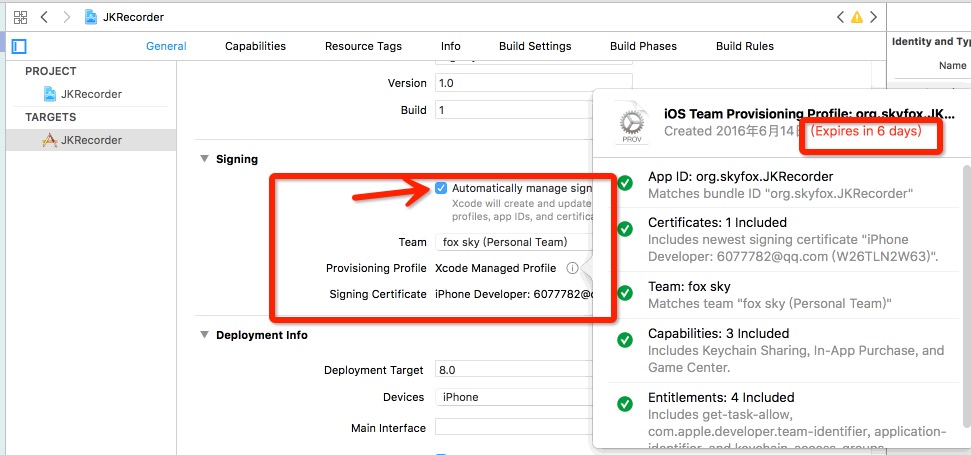
Task: Toggle the project and targets list sidebar
Action: tap(19, 46)
